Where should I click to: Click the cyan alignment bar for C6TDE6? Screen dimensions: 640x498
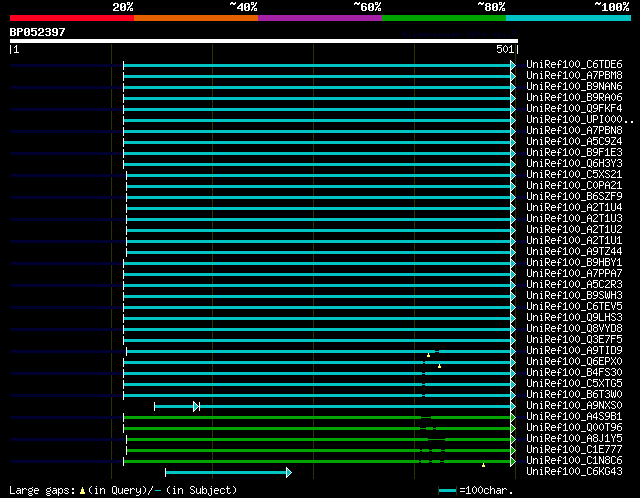(317, 65)
